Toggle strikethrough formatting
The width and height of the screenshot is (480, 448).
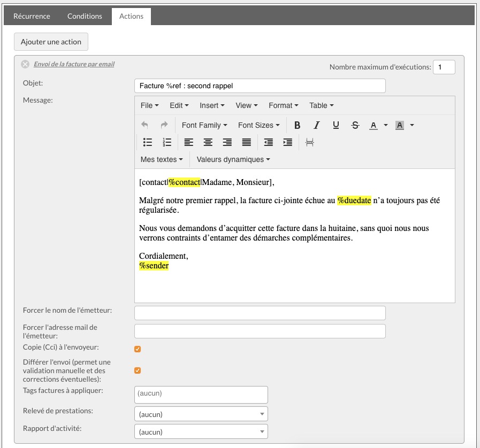[355, 125]
